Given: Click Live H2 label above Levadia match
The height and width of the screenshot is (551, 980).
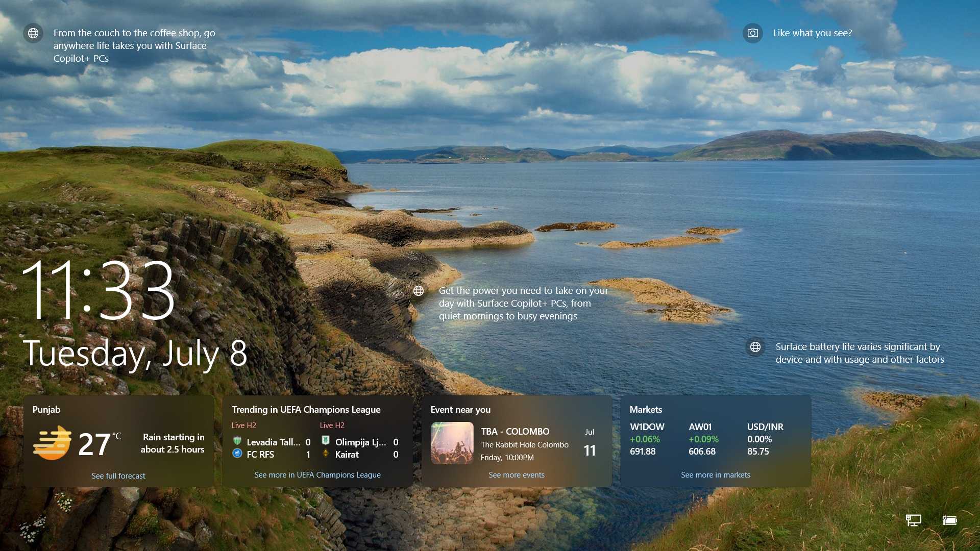Looking at the screenshot, I should click(x=244, y=425).
